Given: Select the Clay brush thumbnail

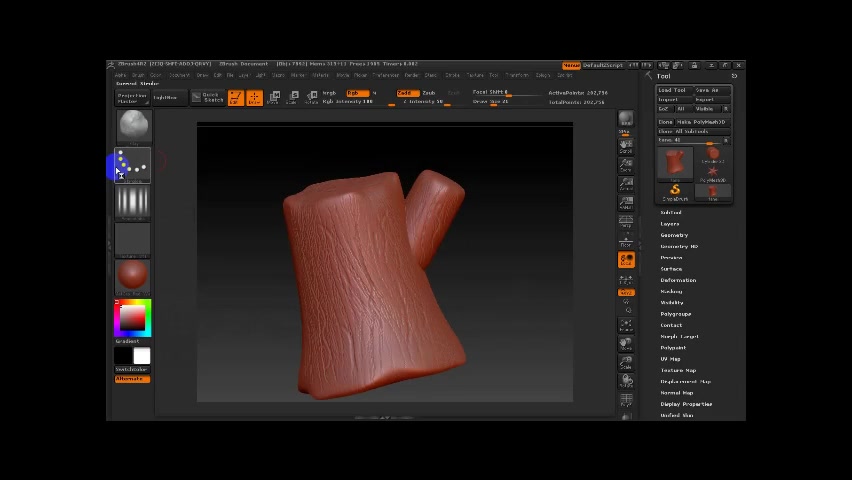Looking at the screenshot, I should (x=133, y=127).
